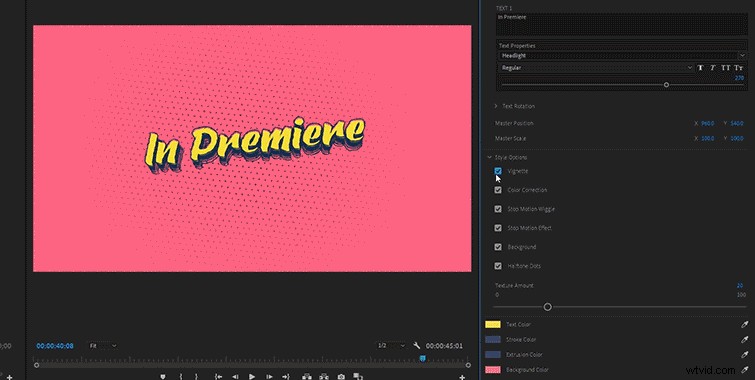
Task: Click the duration 00:00:45:01 readout
Action: pyautogui.click(x=444, y=346)
